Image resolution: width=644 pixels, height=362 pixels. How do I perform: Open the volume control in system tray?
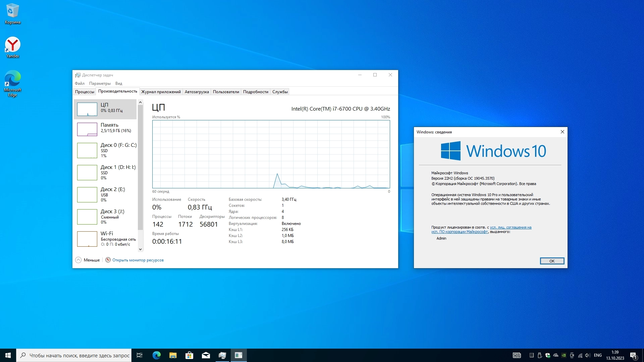pos(587,355)
